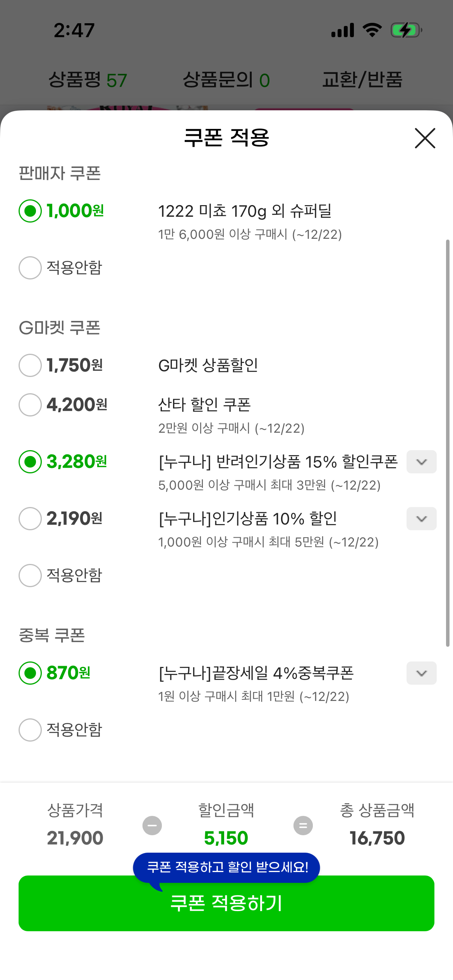453x980 pixels.
Task: Choose 적용안함 under 판매자 쿠폰
Action: pyautogui.click(x=30, y=268)
